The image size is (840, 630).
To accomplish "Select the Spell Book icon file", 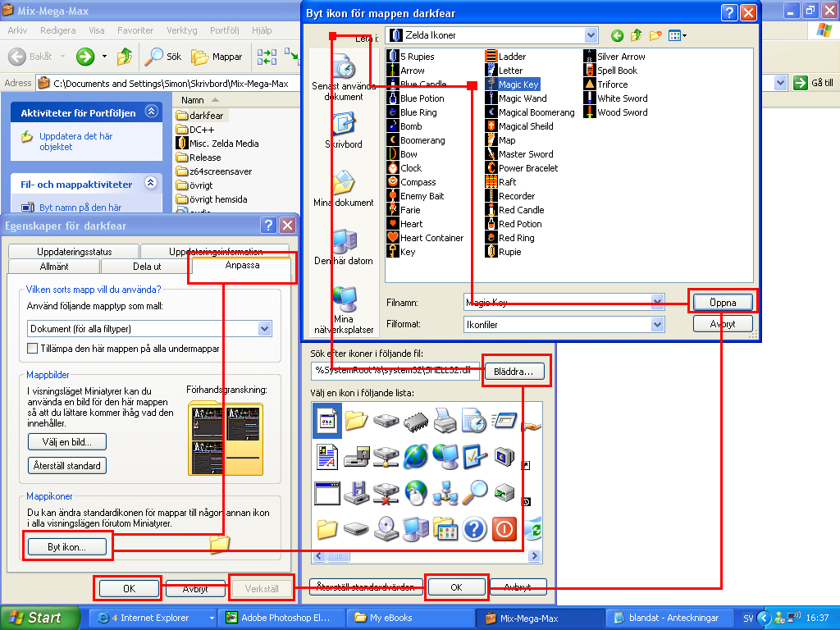I will tap(610, 71).
